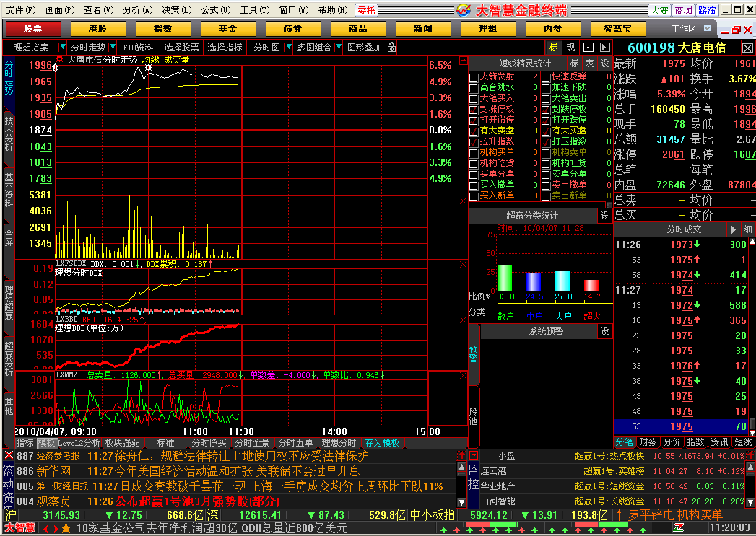Click the 路演 button in title bar
Viewport: 756px width, 536px height.
[x=707, y=9]
